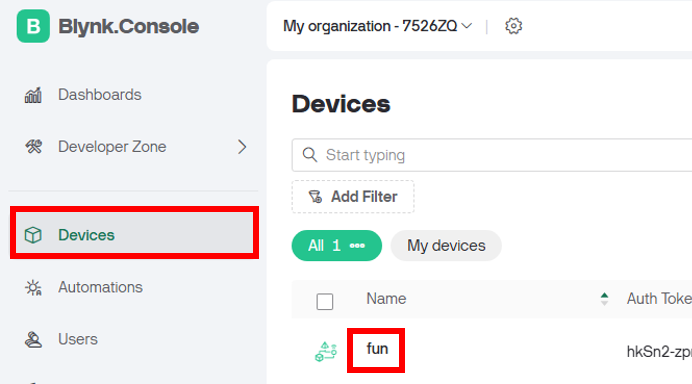The height and width of the screenshot is (384, 692).
Task: Click the Users person icon
Action: point(33,339)
